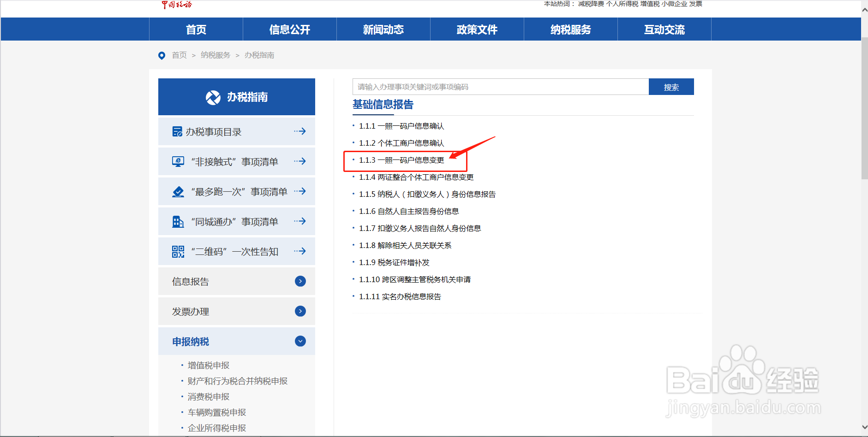Click the scrollbar down arrow
Screen dimensions: 868x437
click(864, 427)
